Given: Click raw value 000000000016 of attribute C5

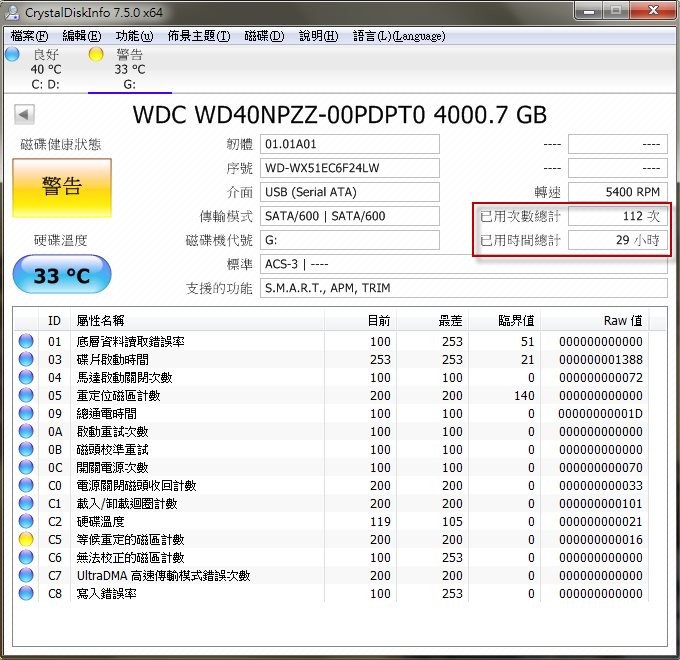Looking at the screenshot, I should 601,539.
